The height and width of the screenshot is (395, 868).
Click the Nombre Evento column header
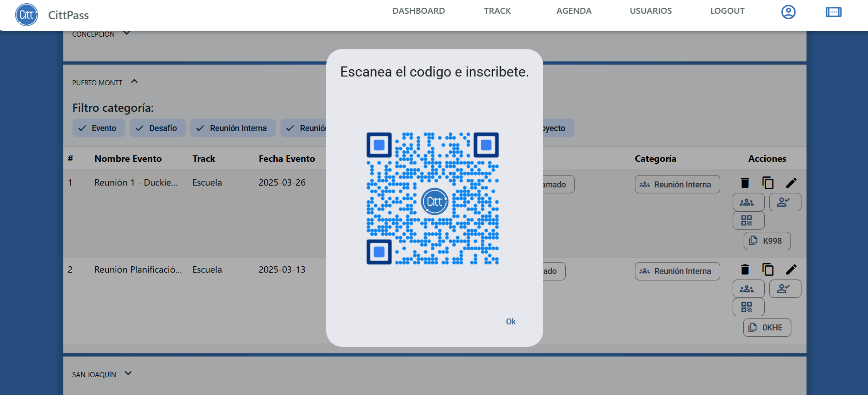128,159
